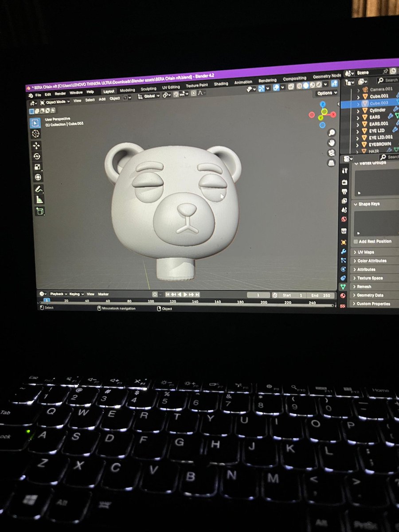Switch to the Sculpting workspace tab
The image size is (399, 532).
point(149,89)
